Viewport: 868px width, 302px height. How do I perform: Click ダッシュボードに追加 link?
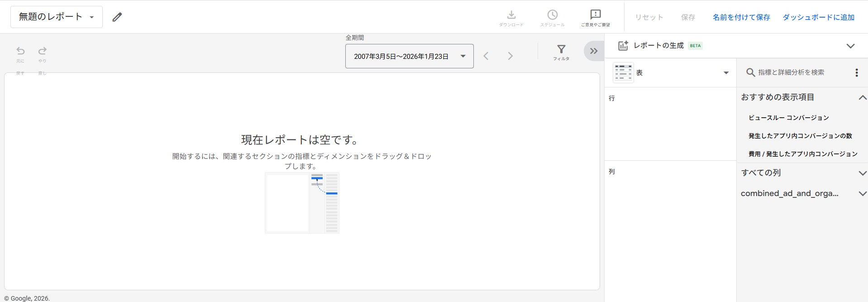(x=818, y=17)
